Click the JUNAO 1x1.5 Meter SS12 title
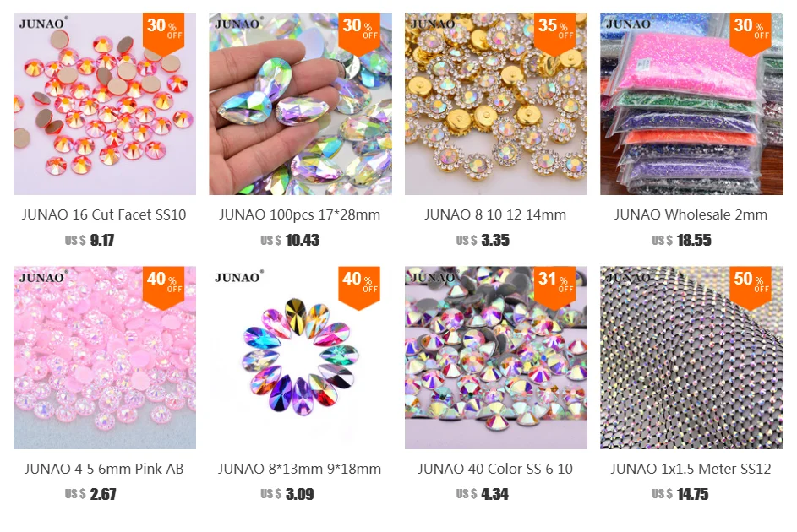The image size is (797, 532). [691, 469]
